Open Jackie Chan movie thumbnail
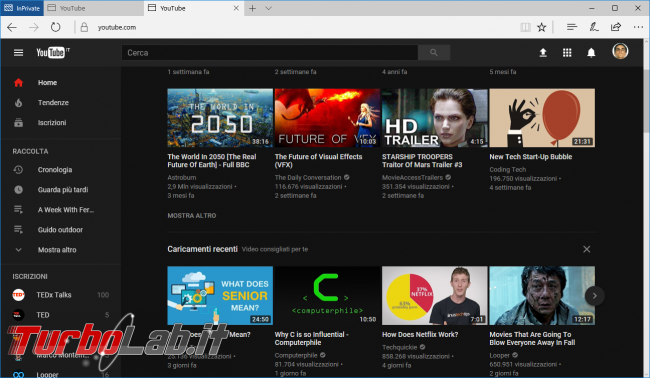 point(542,296)
